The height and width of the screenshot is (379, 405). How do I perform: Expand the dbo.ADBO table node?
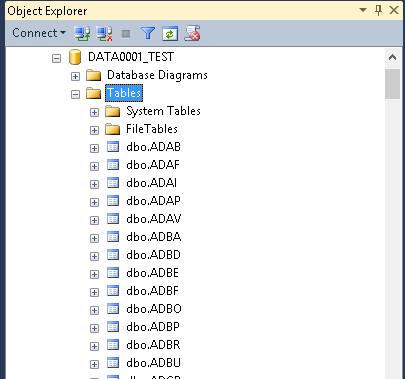[94, 311]
